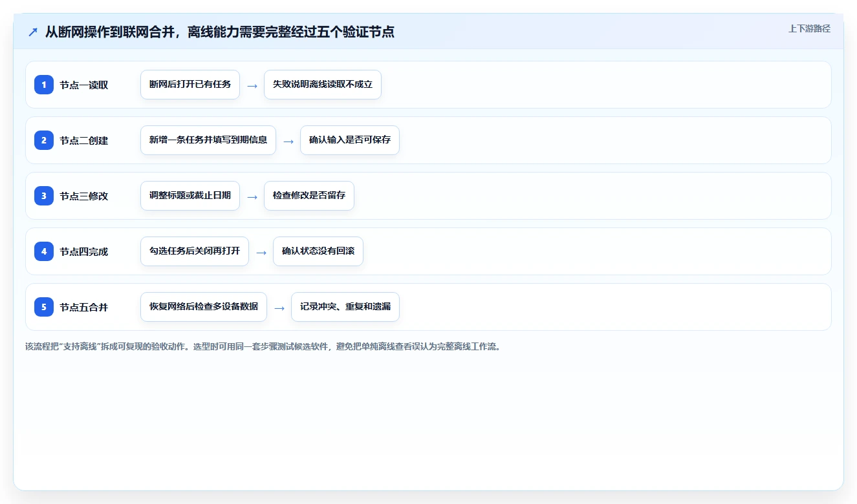Click the arrow after 恢复网络后检查多设备数据
The image size is (857, 504).
(279, 308)
